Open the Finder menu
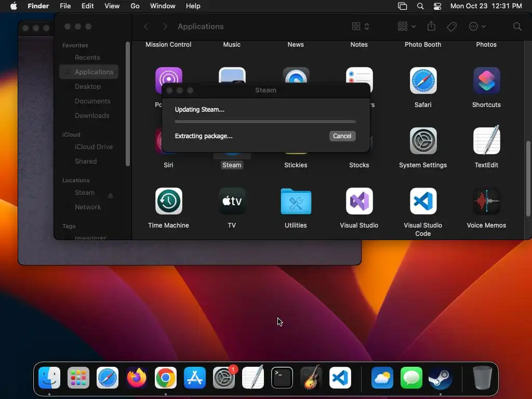The image size is (532, 399). coord(38,6)
